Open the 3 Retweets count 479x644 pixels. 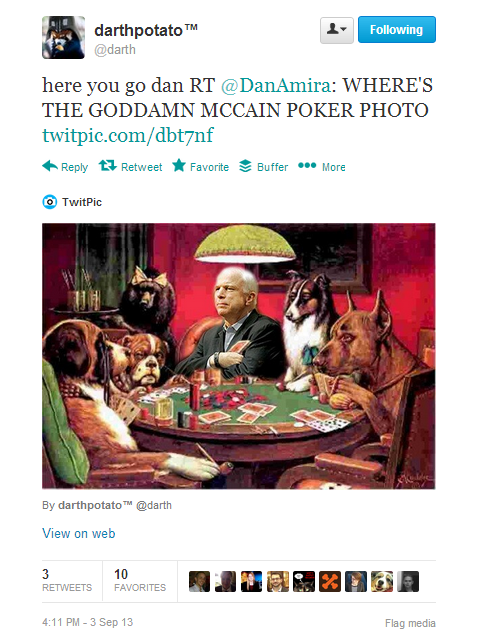coord(67,580)
